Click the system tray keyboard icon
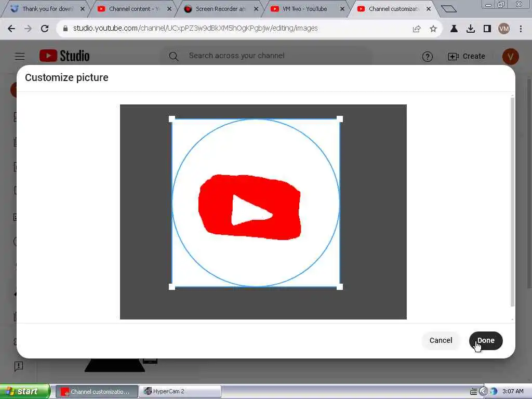Screen dimensions: 532x399 tap(473, 392)
